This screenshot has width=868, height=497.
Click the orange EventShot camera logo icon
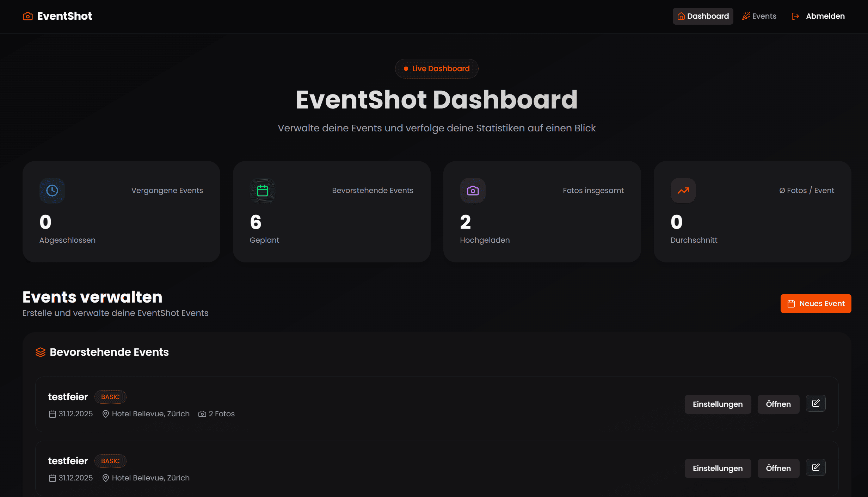tap(27, 16)
